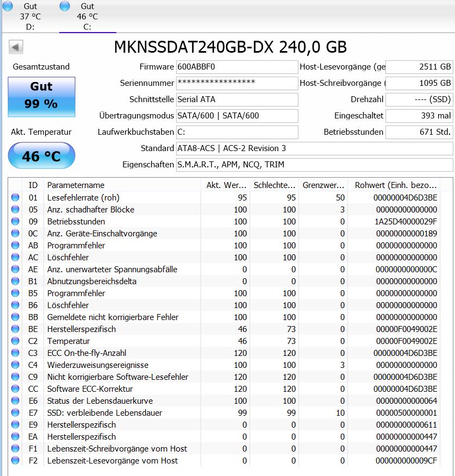Click status orb of row 01 Lesefehlerrate

coord(15,197)
